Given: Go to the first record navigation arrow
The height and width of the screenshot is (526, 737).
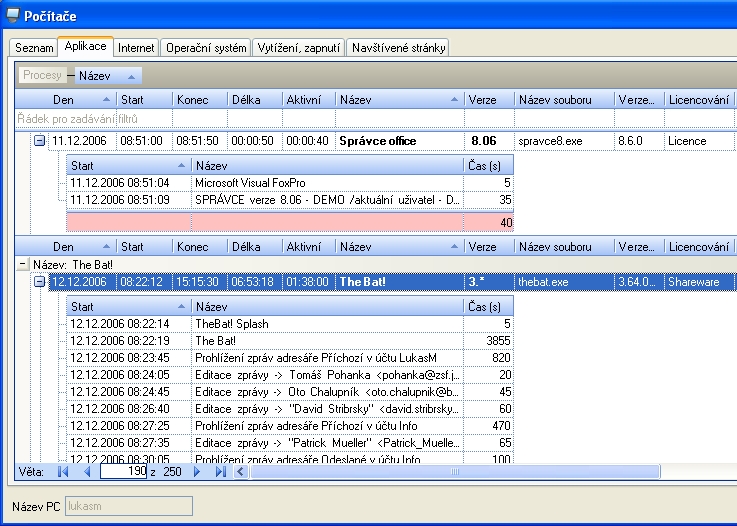Looking at the screenshot, I should click(x=63, y=471).
